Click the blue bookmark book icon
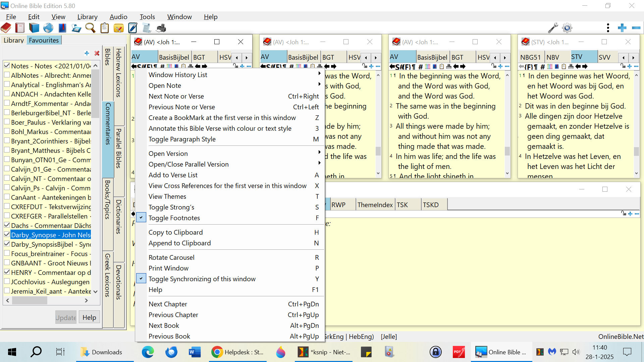This screenshot has height=362, width=644. pos(62,28)
